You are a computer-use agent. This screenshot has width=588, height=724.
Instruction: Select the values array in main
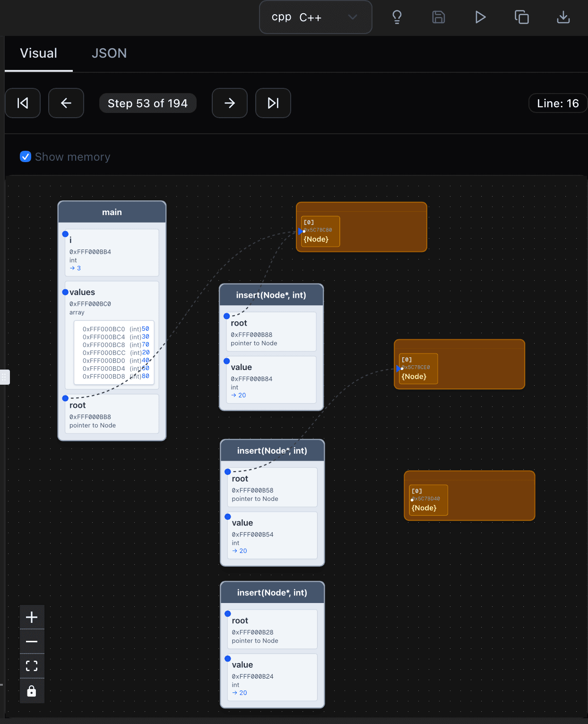[112, 335]
